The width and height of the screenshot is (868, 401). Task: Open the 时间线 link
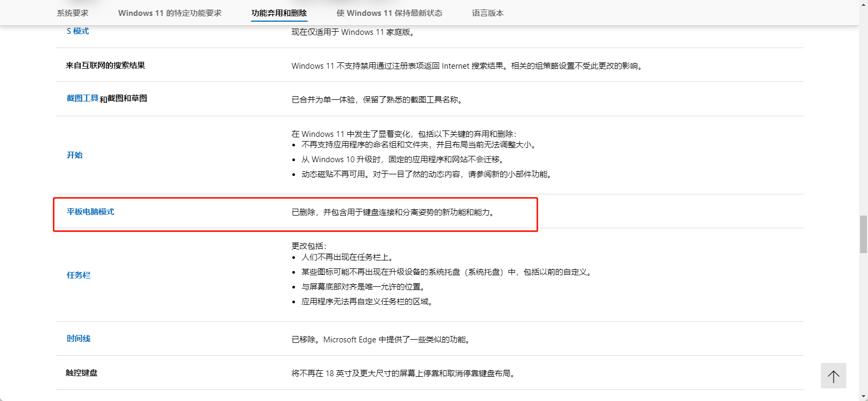79,339
